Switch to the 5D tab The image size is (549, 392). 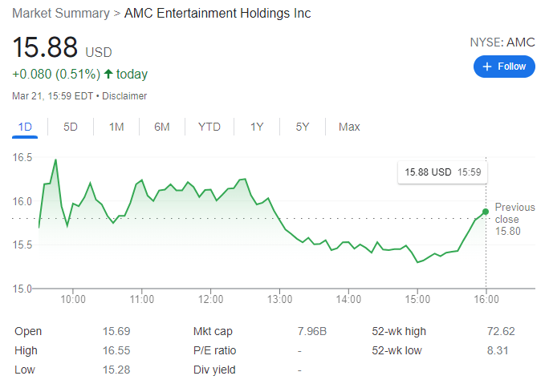[71, 127]
